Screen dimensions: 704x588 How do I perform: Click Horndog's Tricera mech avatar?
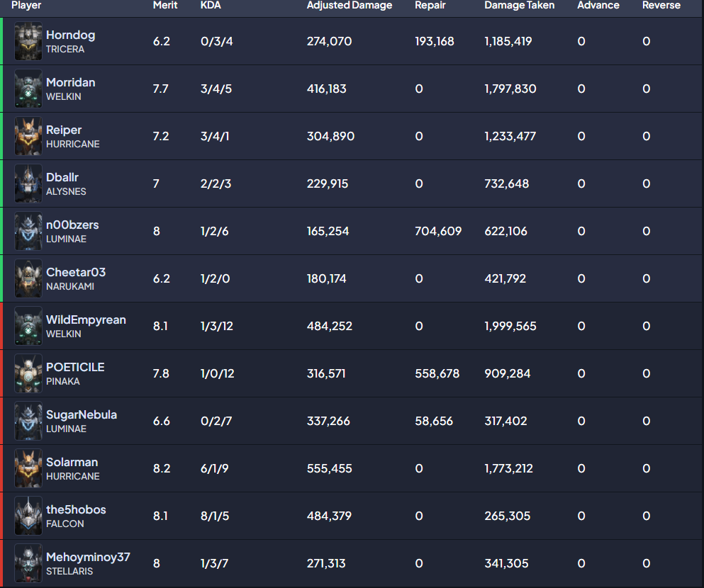(28, 41)
